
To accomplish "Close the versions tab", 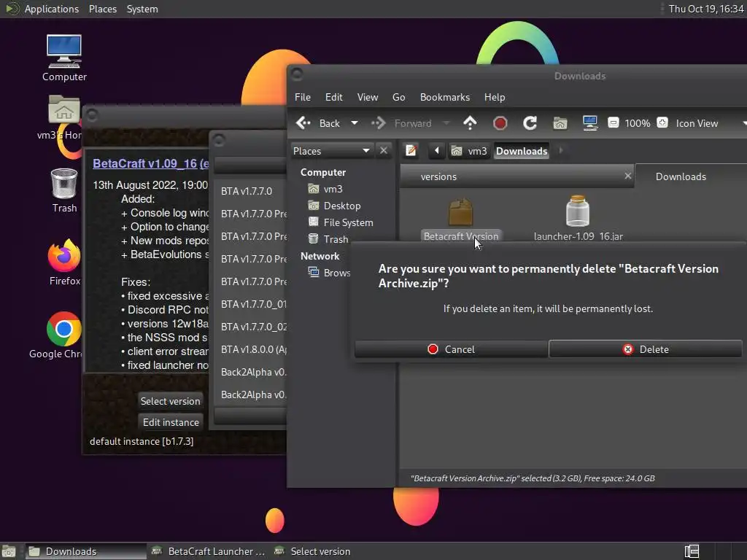I will point(628,176).
